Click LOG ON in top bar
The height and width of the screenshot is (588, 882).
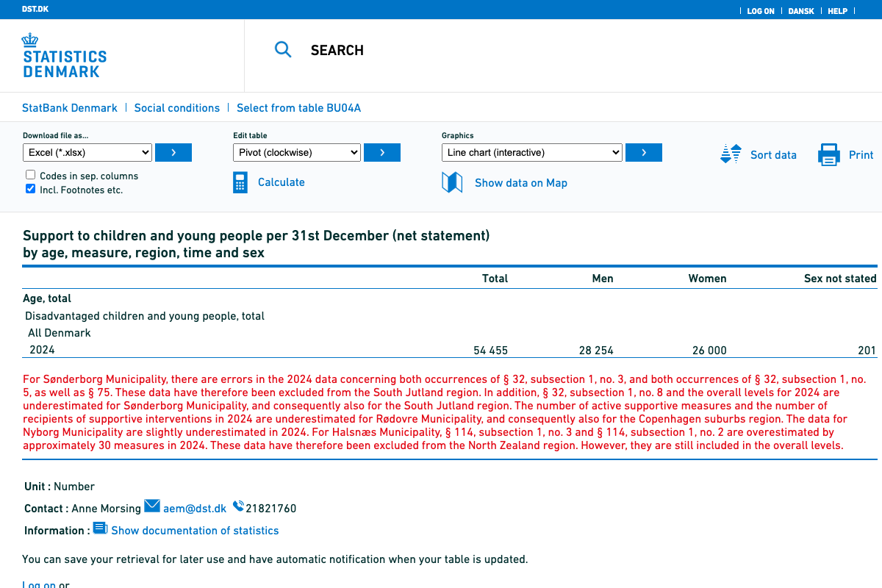click(760, 11)
